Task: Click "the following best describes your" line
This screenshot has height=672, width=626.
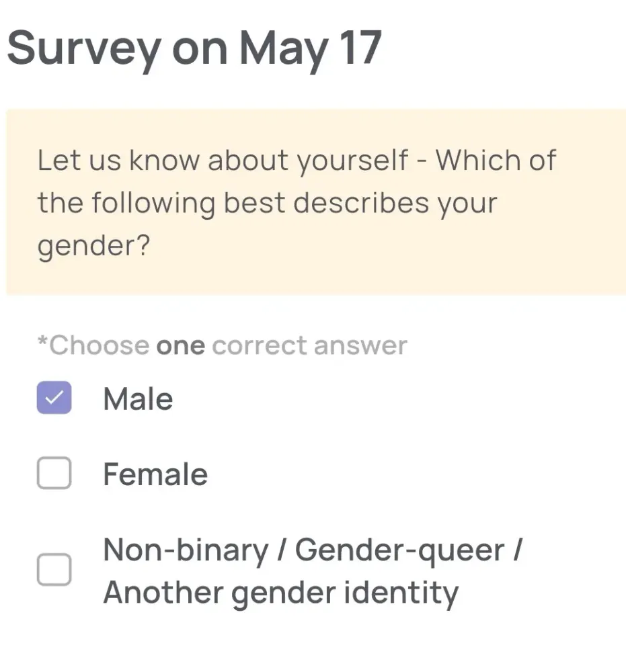Action: coord(267,203)
